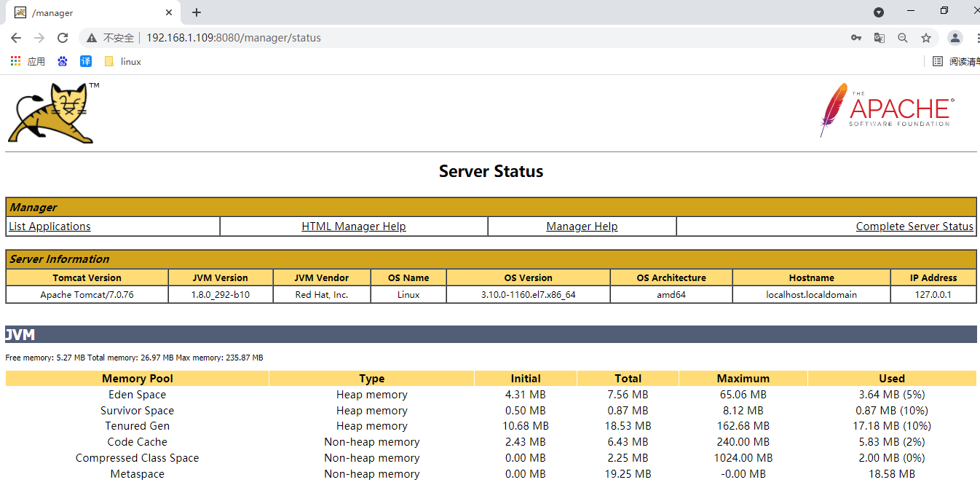Click the 17.18 MB (10%) used value

tap(892, 426)
